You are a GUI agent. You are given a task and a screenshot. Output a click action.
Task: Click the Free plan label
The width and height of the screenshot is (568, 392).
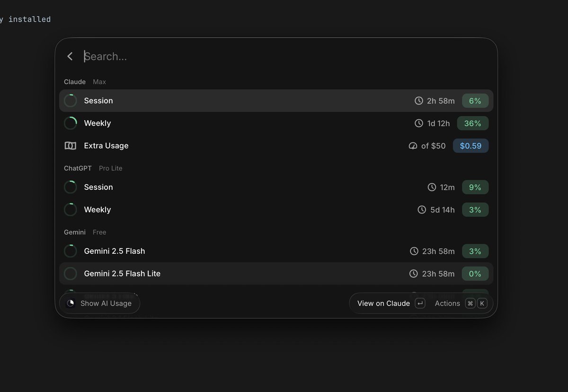(x=99, y=232)
